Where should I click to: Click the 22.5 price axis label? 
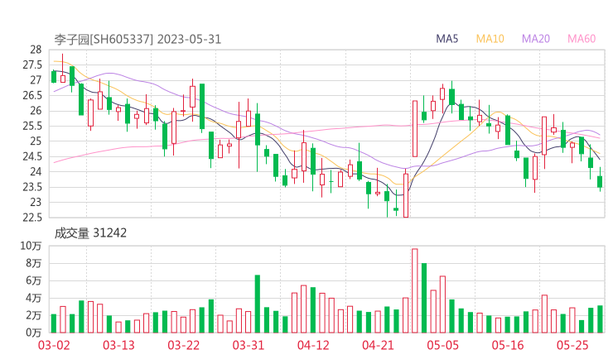pos(32,217)
